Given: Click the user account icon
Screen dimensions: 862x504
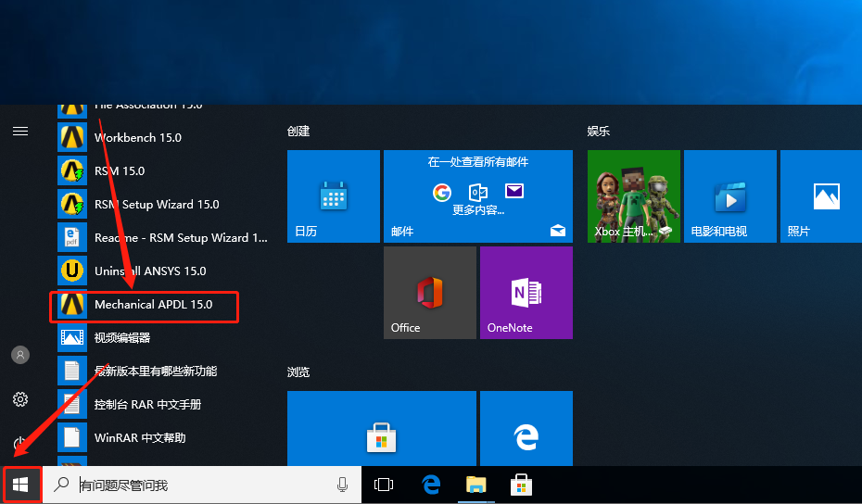Looking at the screenshot, I should 20,355.
